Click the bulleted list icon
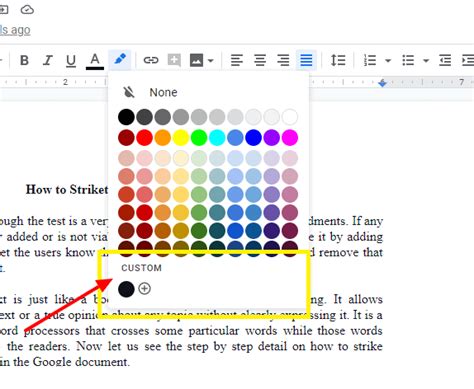The height and width of the screenshot is (389, 474). pos(408,60)
